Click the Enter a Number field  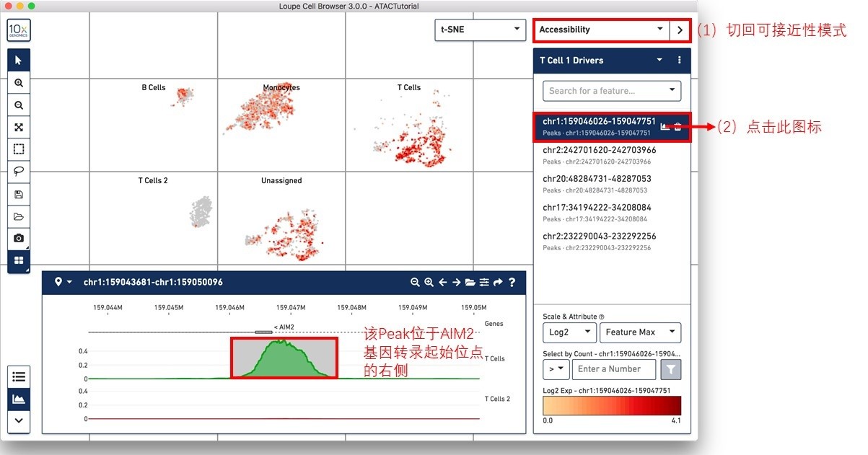614,369
